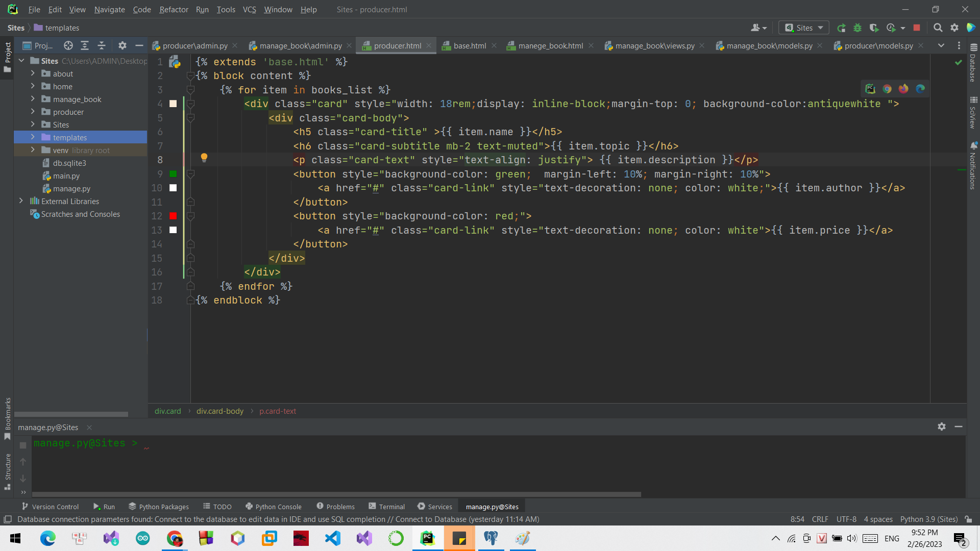980x551 pixels.
Task: Click the red Stop button in toolbar
Action: click(917, 28)
